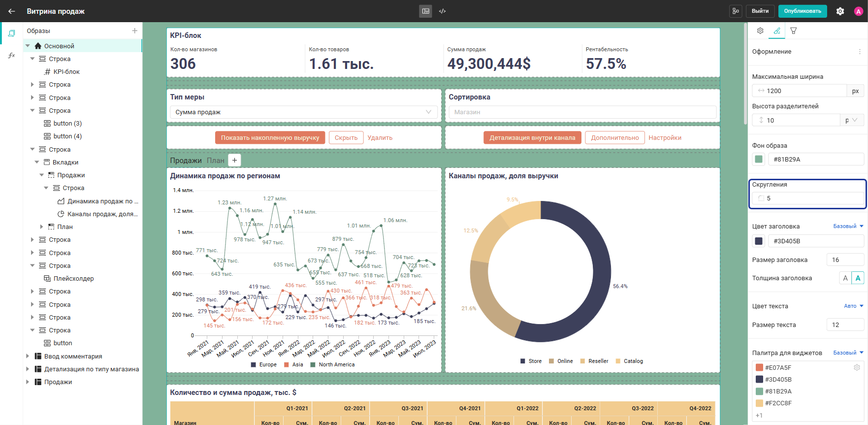The image size is (868, 425).
Task: Click the Опубликовать button
Action: [803, 11]
